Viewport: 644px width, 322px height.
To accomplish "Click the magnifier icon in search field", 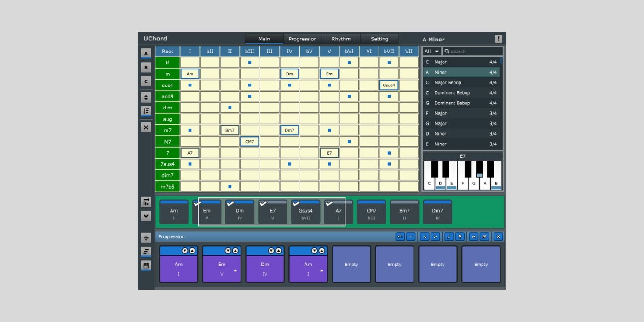I will [447, 51].
